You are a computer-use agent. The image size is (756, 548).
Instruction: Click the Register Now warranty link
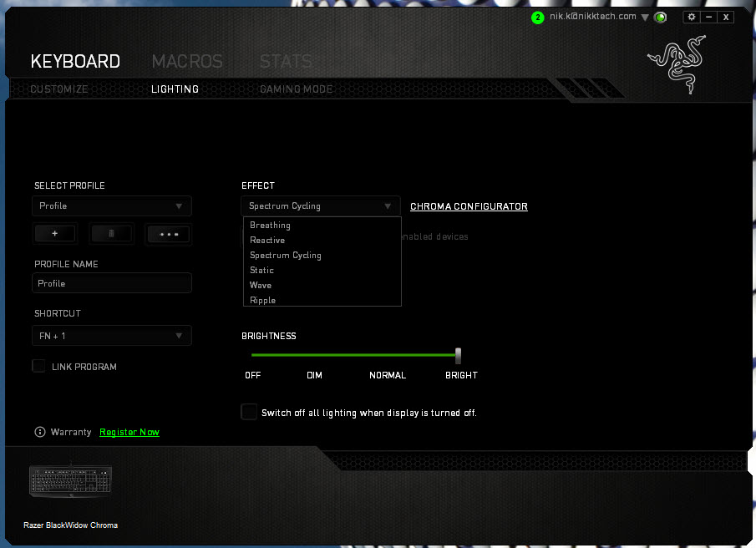click(x=129, y=433)
